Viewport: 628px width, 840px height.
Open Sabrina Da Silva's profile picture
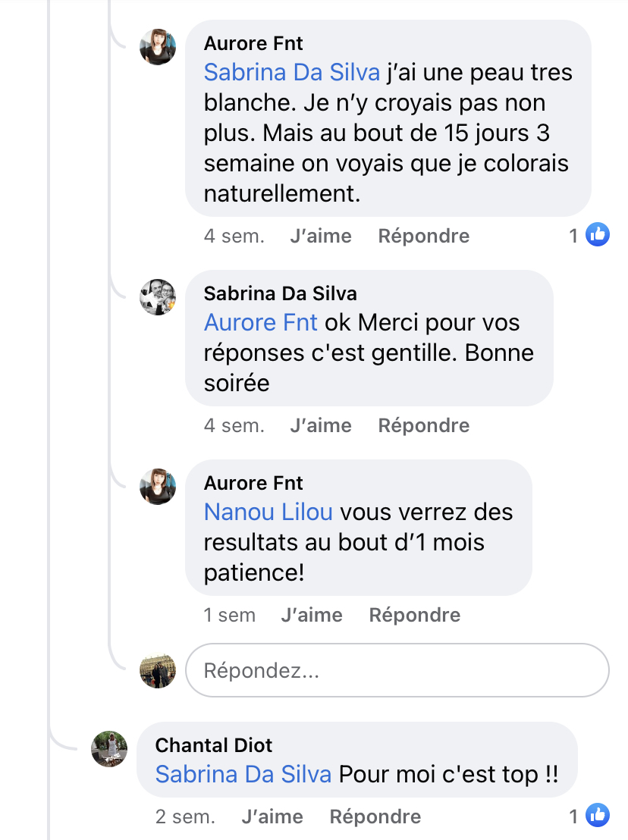158,297
